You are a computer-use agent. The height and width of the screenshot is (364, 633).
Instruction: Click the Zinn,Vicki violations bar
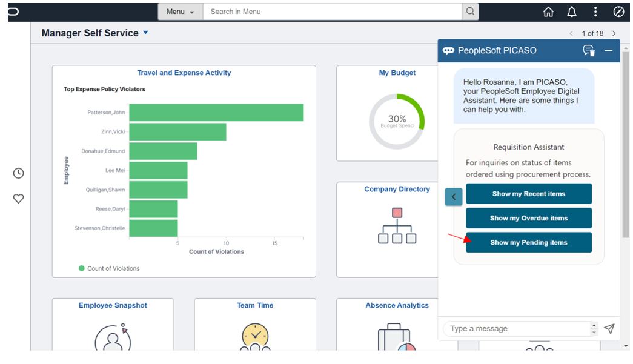point(177,132)
